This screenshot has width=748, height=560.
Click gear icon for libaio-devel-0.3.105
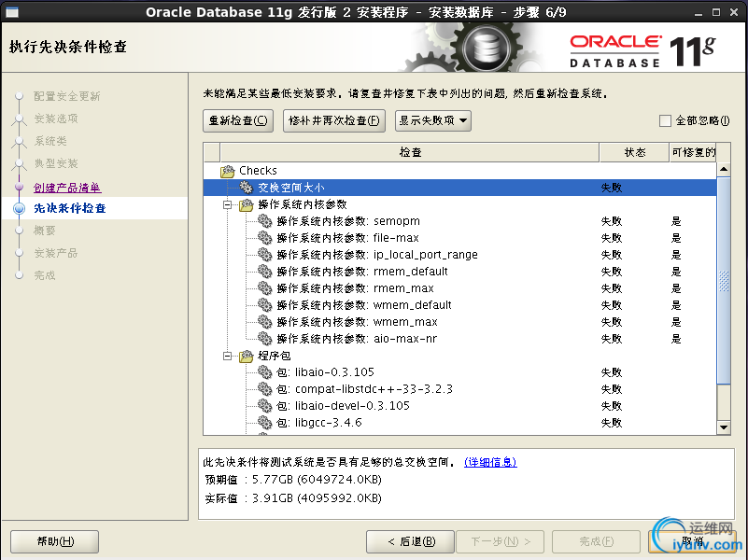click(x=265, y=406)
